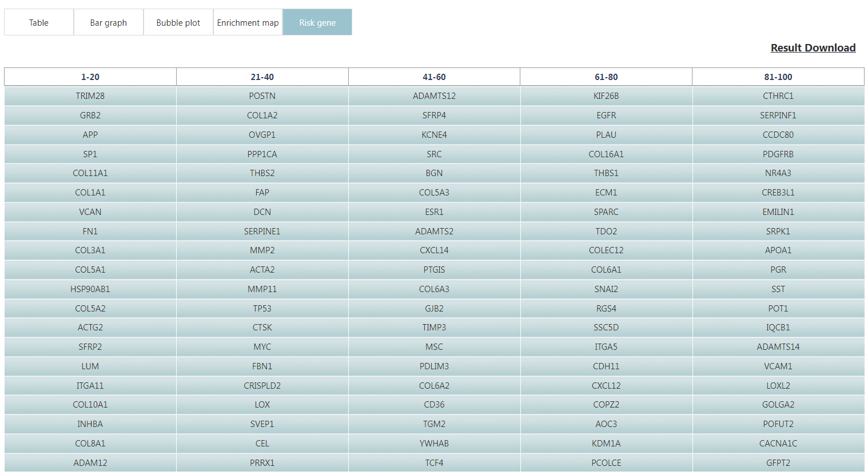Select the POSTN gene cell
The width and height of the screenshot is (868, 475).
pos(262,96)
